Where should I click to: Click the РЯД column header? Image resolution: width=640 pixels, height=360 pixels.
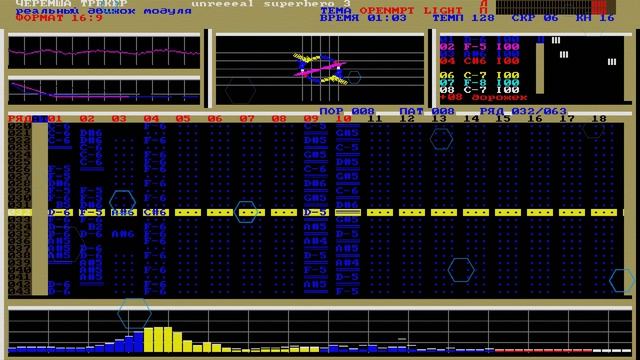pos(20,119)
